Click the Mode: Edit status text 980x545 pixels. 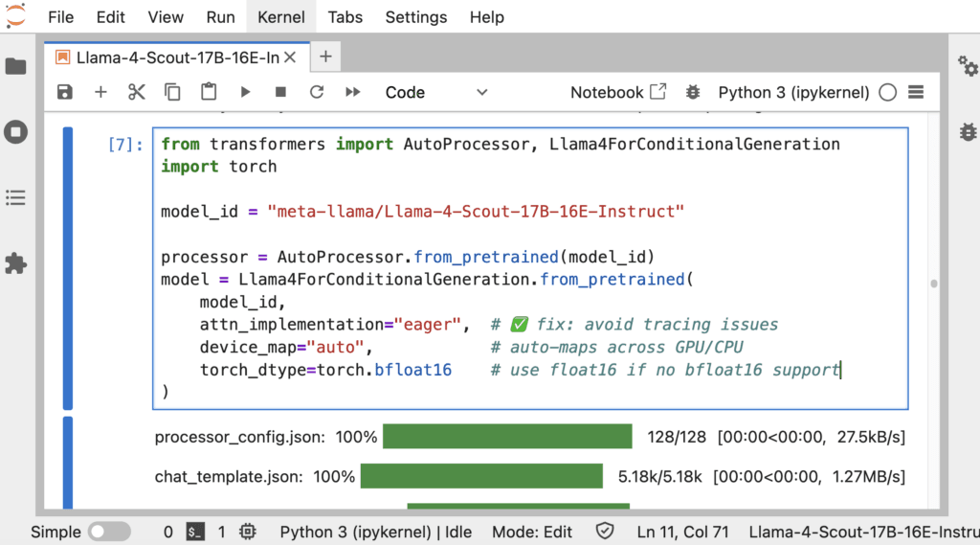[x=532, y=532]
